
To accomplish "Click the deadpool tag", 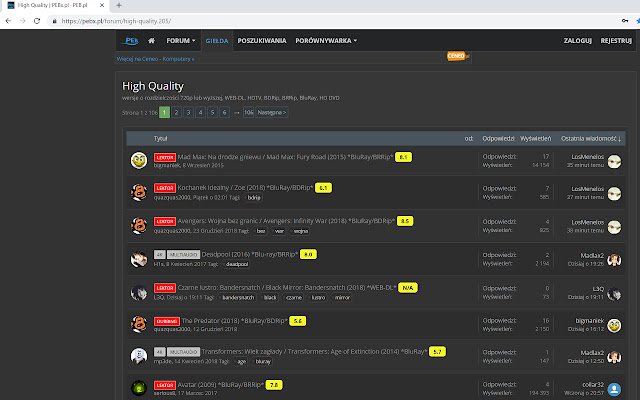I will click(237, 264).
